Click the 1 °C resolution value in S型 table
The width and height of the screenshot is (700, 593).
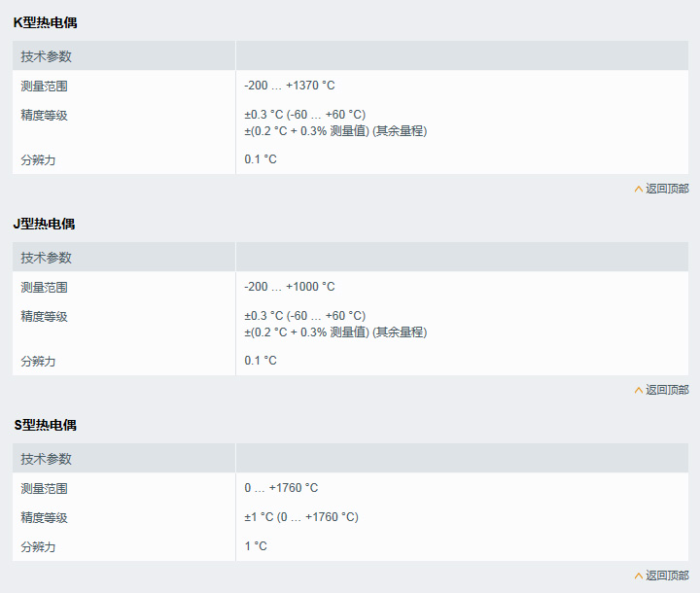point(256,546)
